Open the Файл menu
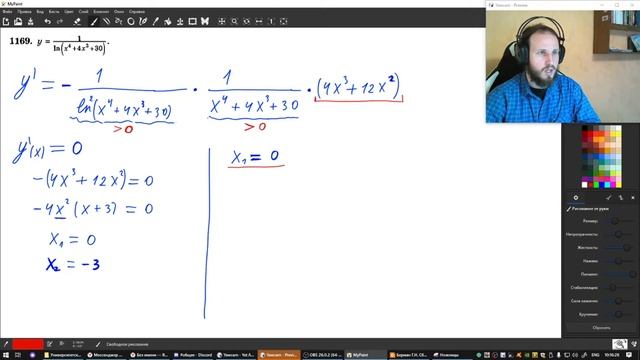 click(7, 12)
